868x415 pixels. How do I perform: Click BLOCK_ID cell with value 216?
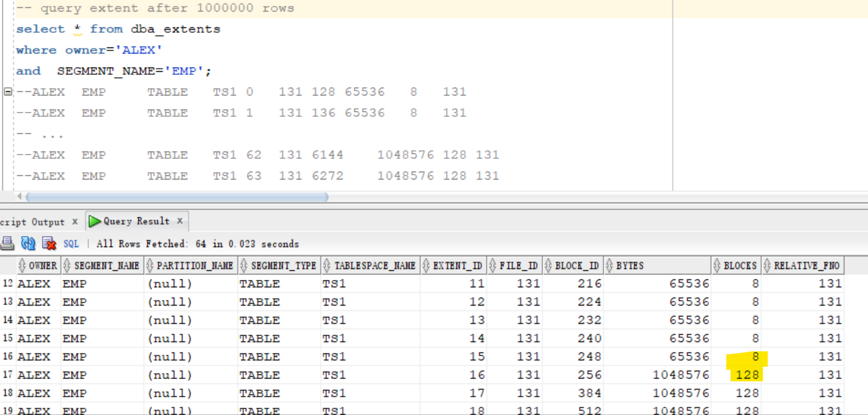pos(573,284)
